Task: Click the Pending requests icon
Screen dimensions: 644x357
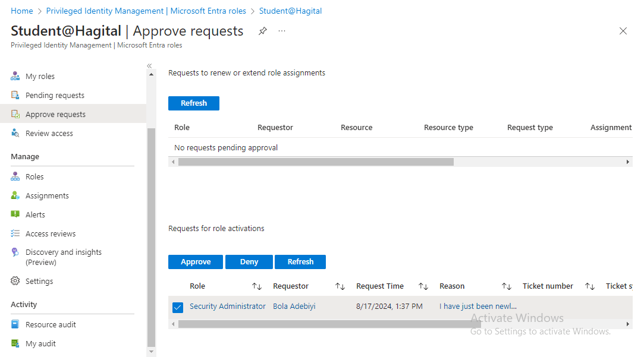Action: 15,95
